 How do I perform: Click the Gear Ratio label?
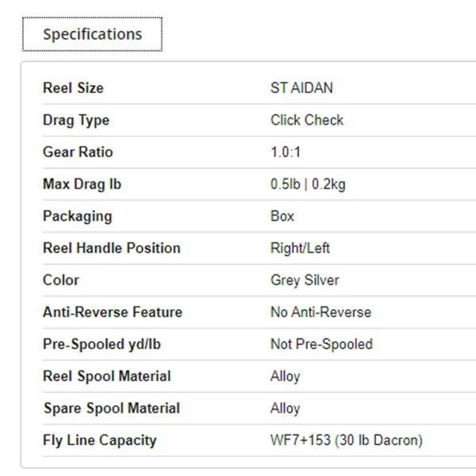pyautogui.click(x=78, y=152)
